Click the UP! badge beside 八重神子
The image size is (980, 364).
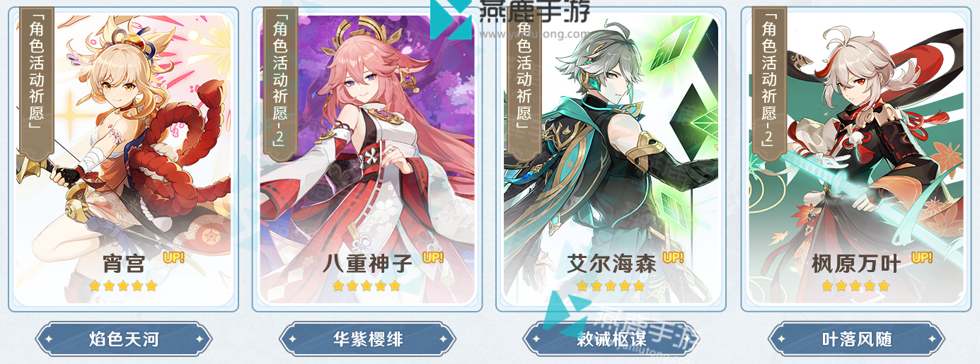click(433, 257)
